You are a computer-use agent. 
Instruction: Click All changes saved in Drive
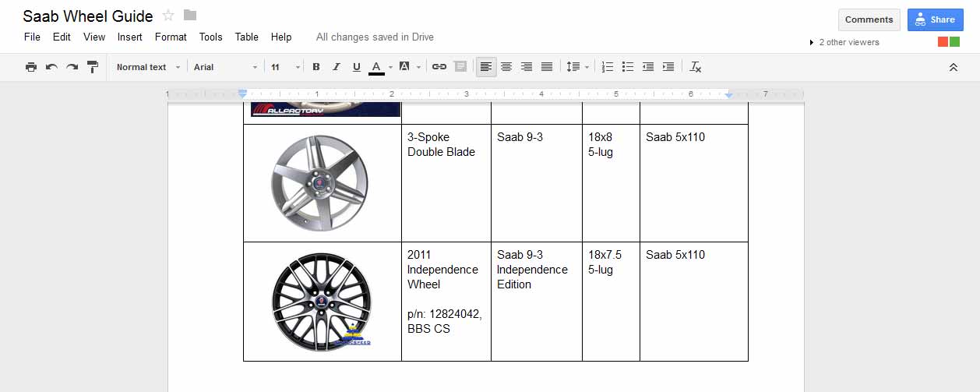tap(375, 37)
